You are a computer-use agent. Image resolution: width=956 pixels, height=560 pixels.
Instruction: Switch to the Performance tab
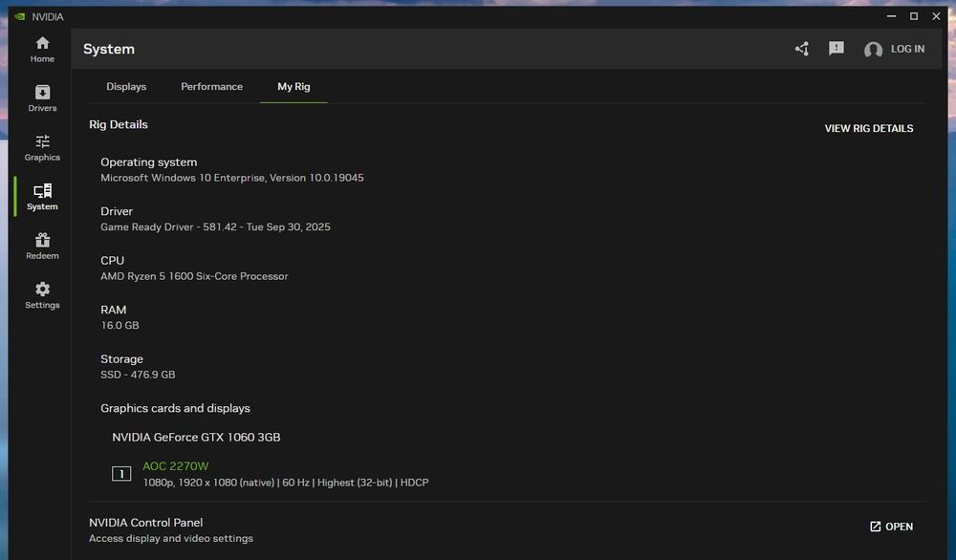click(x=211, y=87)
